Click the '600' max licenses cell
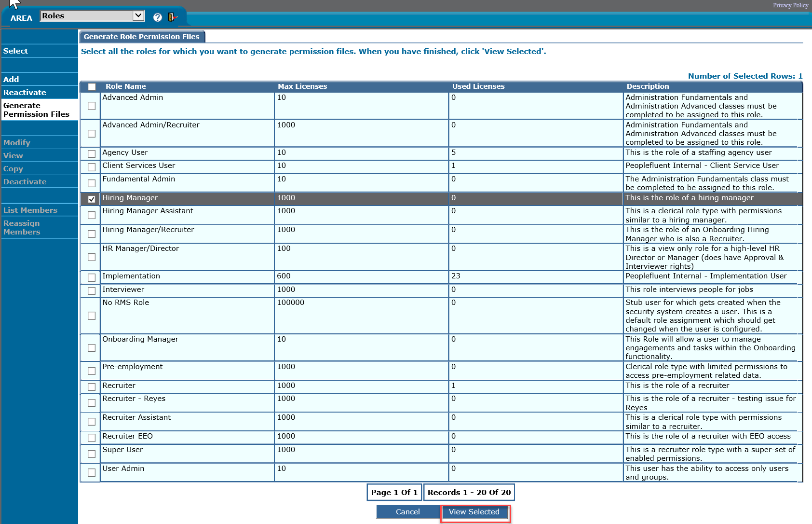 click(362, 277)
